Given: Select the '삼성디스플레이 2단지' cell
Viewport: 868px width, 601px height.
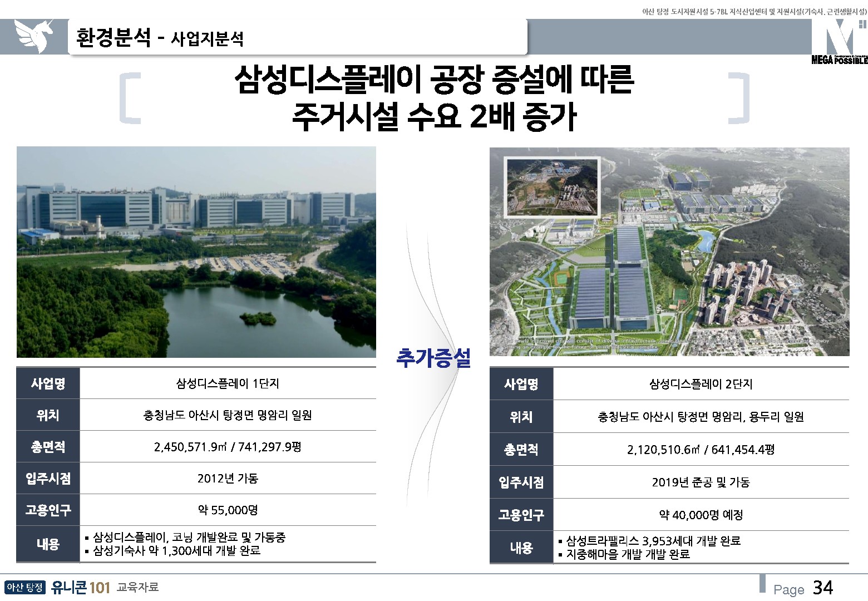Looking at the screenshot, I should (701, 384).
